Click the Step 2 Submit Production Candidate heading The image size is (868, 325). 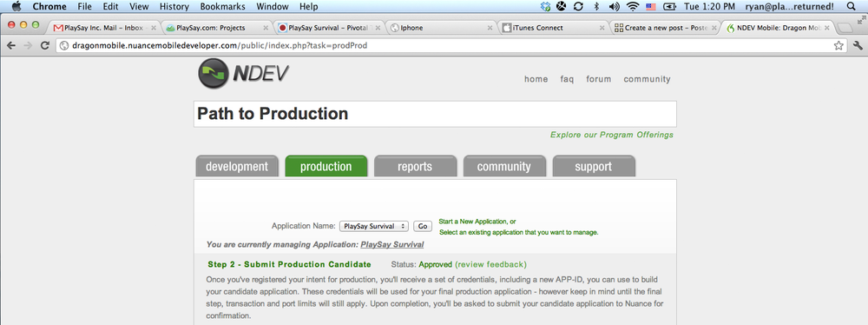[x=290, y=264]
